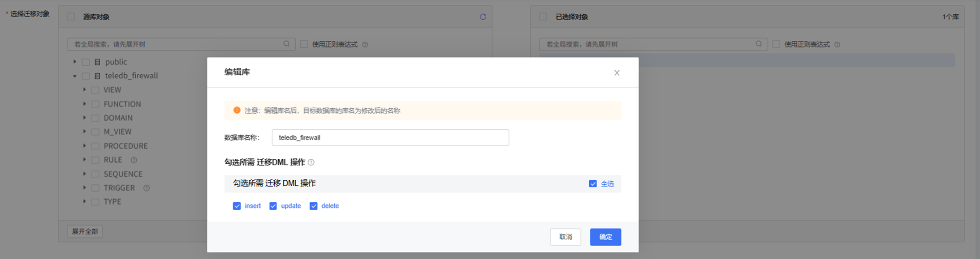The width and height of the screenshot is (980, 259).
Task: Click the 1个库 count text
Action: pos(950,17)
